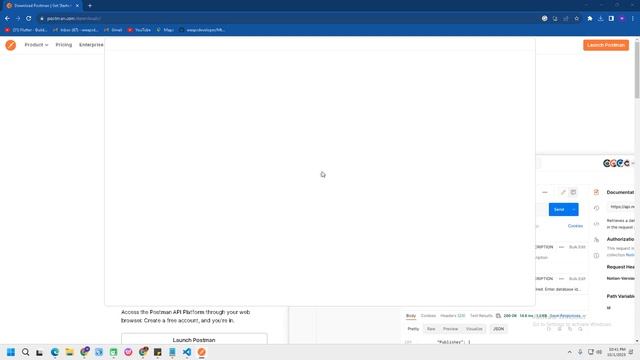
Task: Open a new browser tab with the plus button
Action: (x=90, y=6)
